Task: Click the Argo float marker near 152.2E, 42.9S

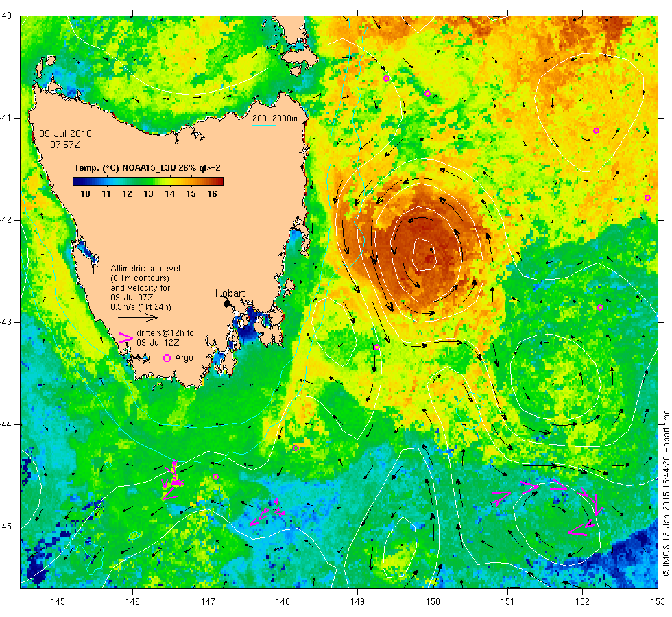Action: tap(600, 308)
